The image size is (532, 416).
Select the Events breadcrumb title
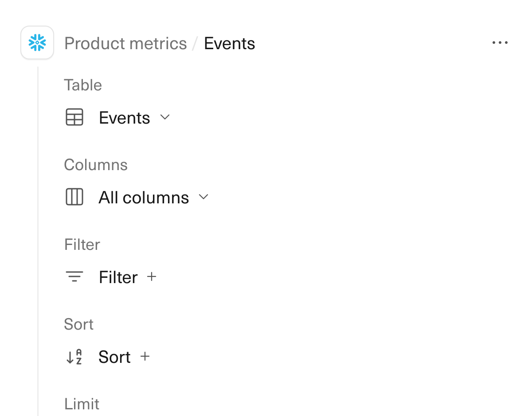229,43
